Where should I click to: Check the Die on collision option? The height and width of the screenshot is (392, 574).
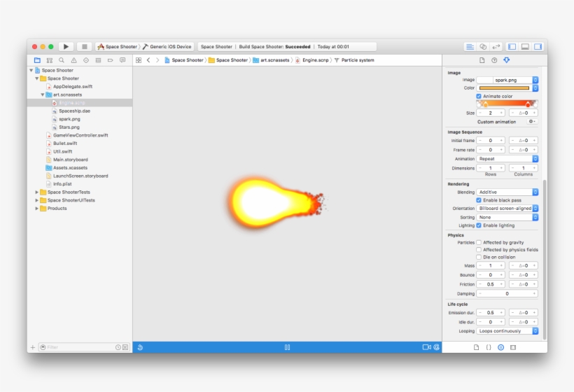pyautogui.click(x=479, y=257)
